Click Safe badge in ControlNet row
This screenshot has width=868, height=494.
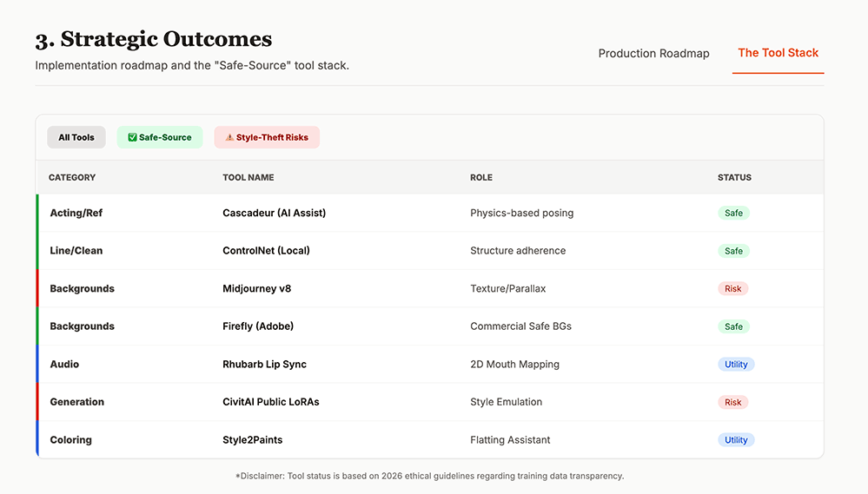[733, 251]
